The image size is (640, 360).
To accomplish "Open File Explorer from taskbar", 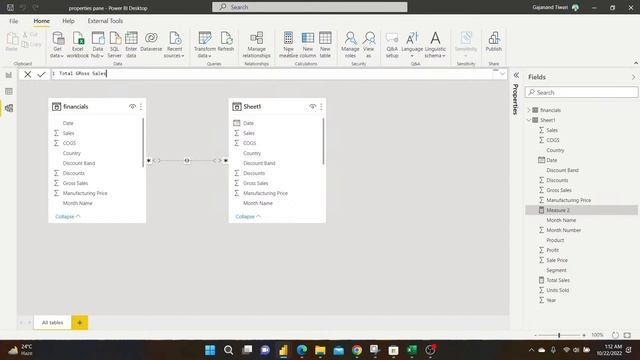I will tap(320, 350).
